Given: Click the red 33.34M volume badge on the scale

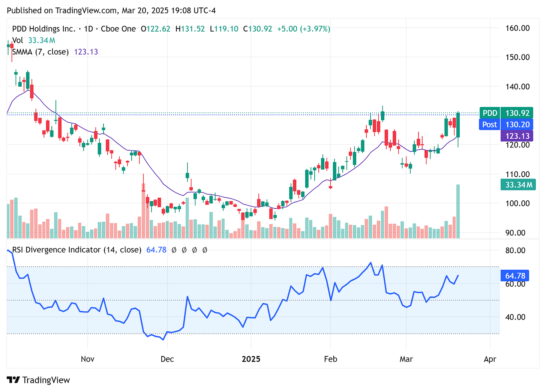Looking at the screenshot, I should point(518,184).
